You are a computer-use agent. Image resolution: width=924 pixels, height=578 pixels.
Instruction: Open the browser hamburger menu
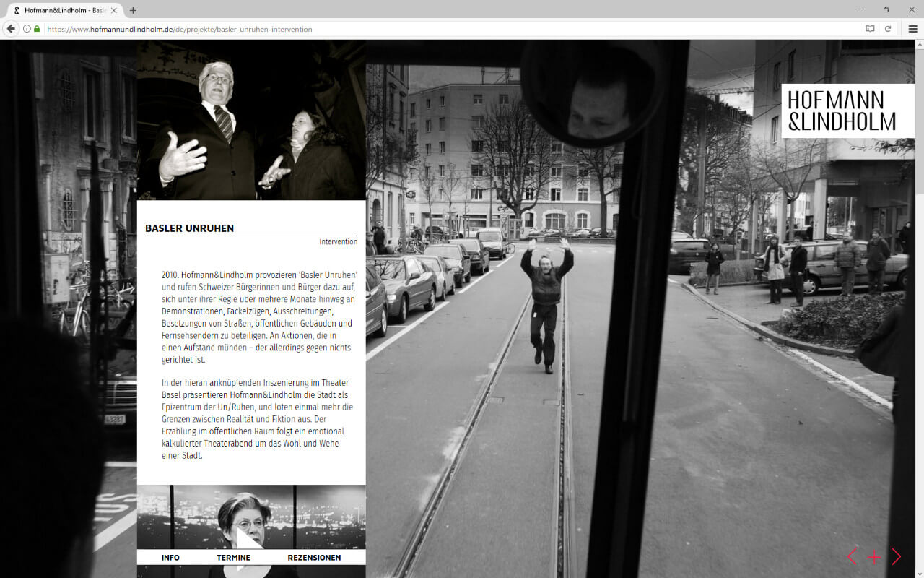coord(912,29)
